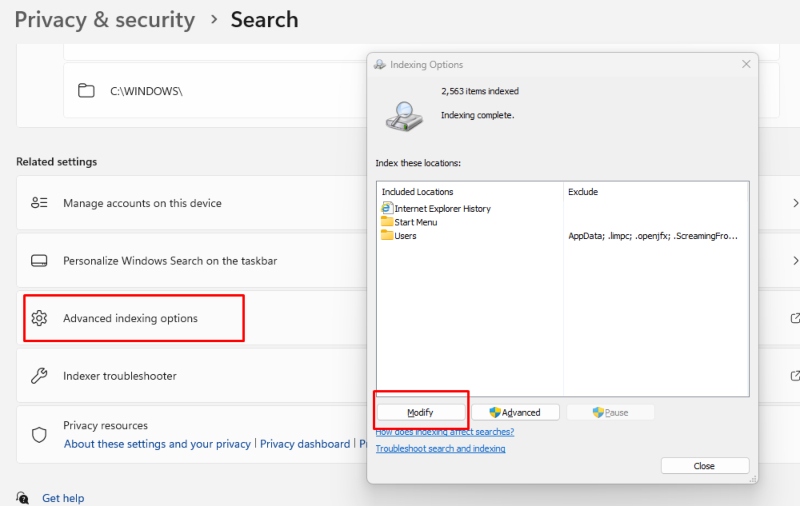Click the Advanced indexing options gear icon
This screenshot has height=506, width=800.
(39, 318)
